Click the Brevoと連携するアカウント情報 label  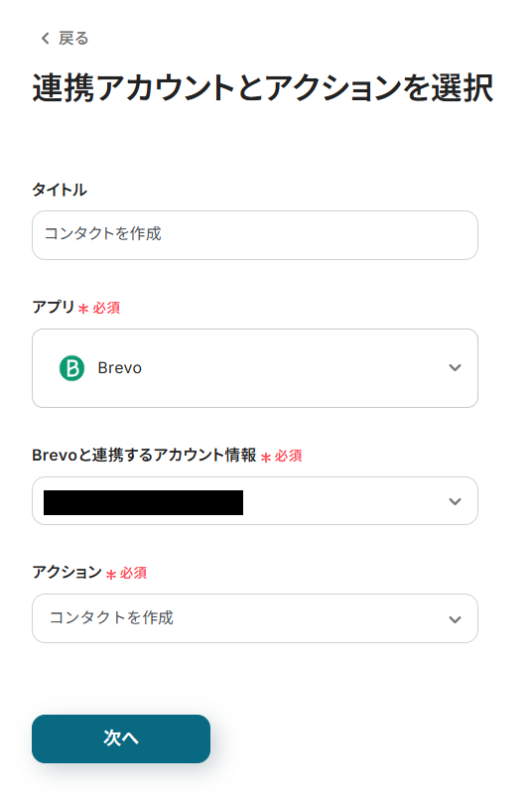[144, 456]
